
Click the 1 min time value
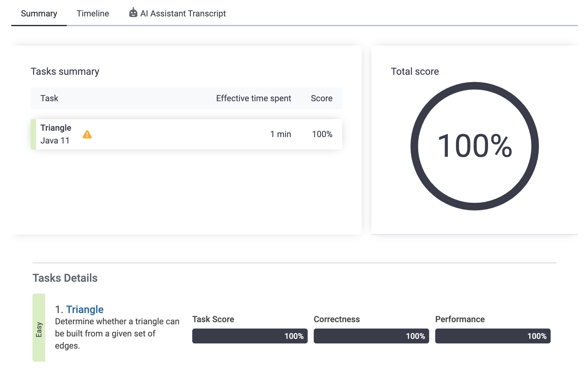[281, 134]
